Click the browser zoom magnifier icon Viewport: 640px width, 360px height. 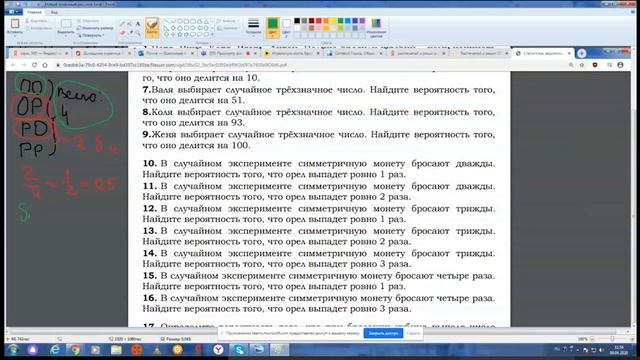(571, 65)
